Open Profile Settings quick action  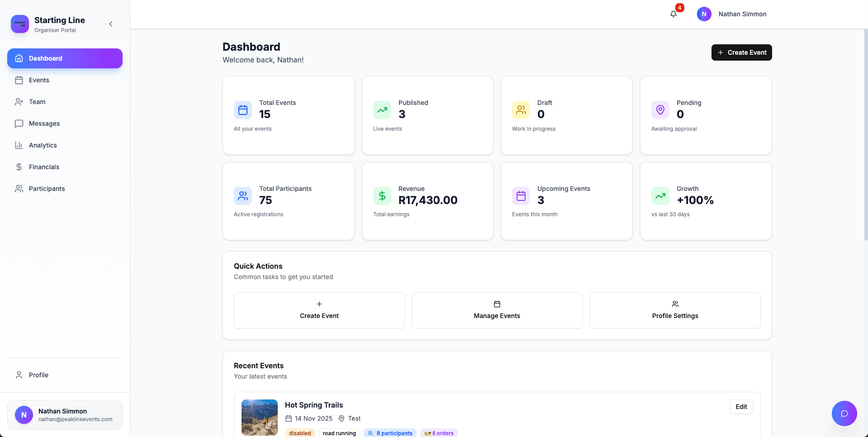click(x=674, y=310)
